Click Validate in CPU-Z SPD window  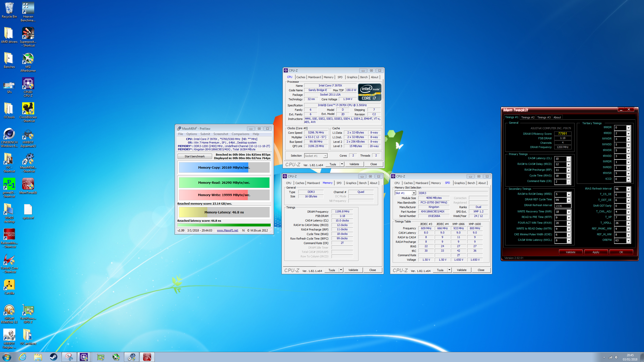pos(461,270)
